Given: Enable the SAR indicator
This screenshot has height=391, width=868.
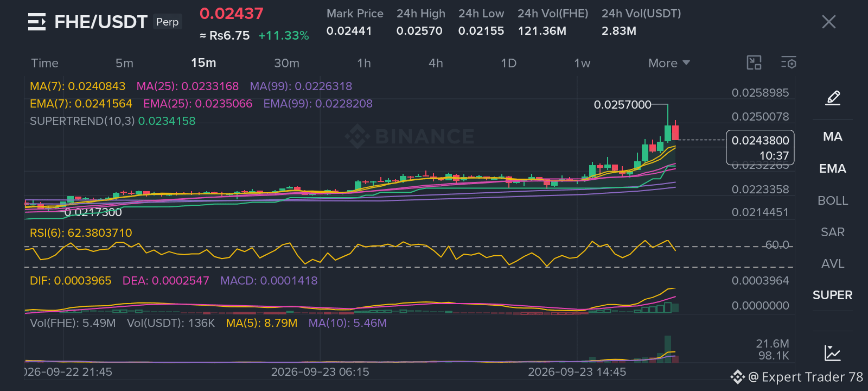Looking at the screenshot, I should pos(833,232).
